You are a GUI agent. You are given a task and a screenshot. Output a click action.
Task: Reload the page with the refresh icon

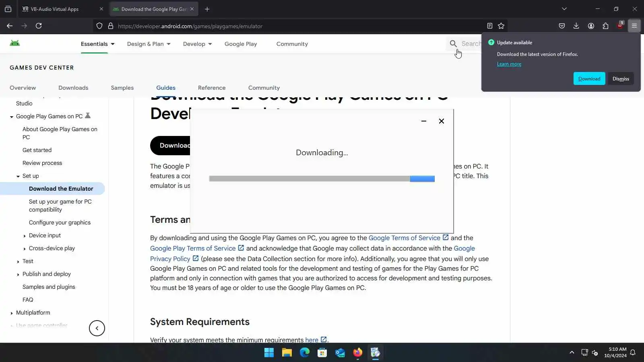pyautogui.click(x=39, y=26)
